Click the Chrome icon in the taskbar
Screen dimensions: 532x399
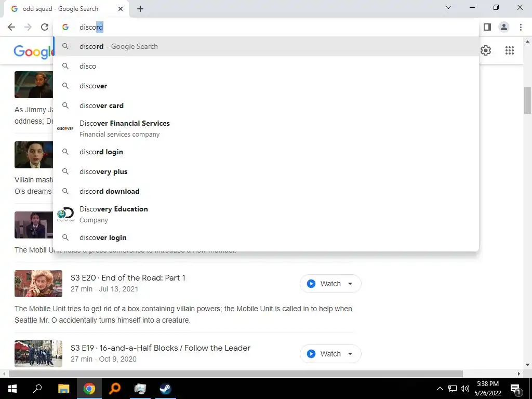tap(89, 389)
